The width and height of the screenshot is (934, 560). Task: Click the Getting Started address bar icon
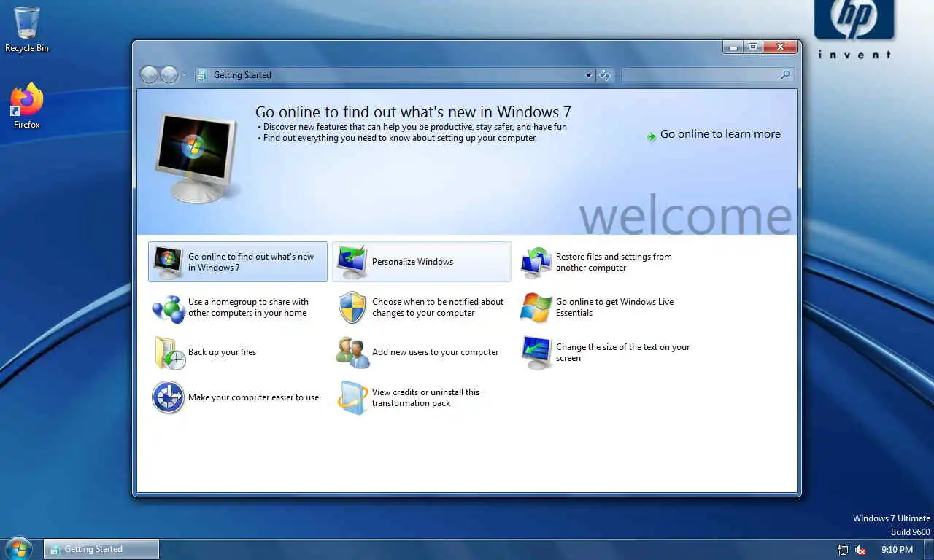(203, 75)
